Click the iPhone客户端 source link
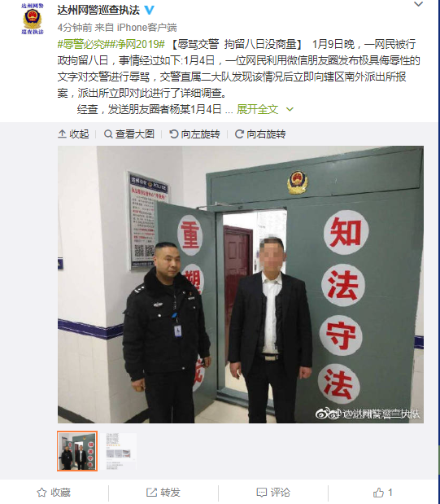Image resolution: width=440 pixels, height=504 pixels. [x=146, y=28]
